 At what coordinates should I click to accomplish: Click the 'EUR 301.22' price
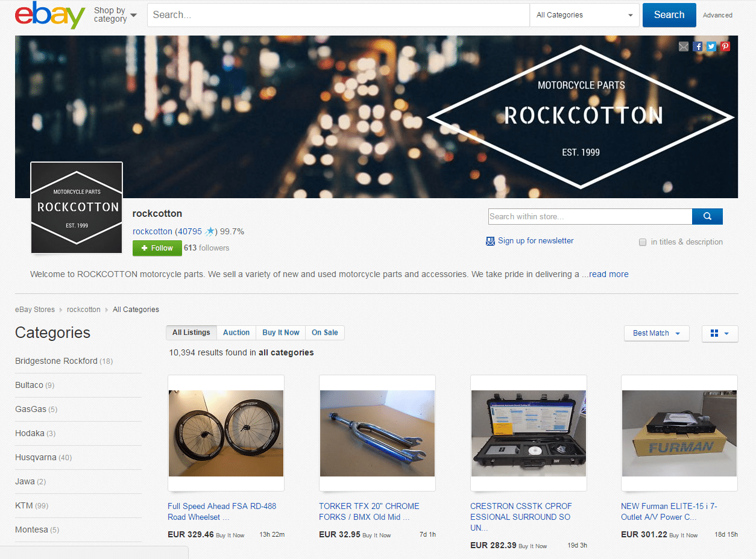click(x=644, y=534)
